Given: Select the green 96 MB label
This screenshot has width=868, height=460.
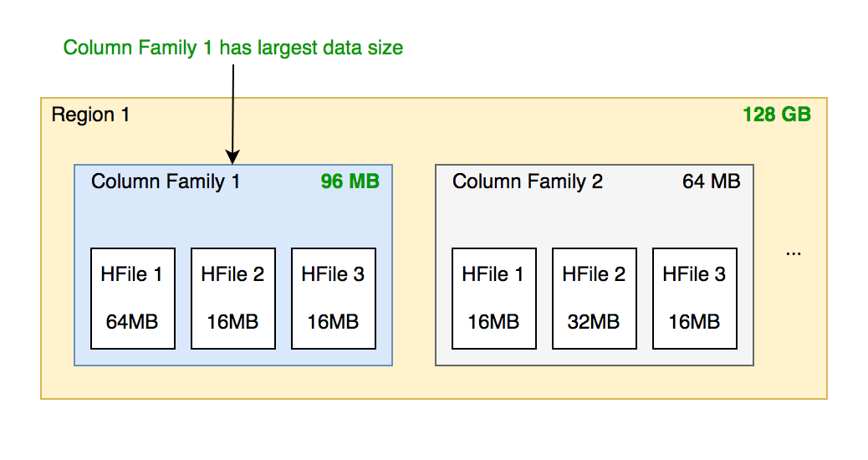Looking at the screenshot, I should [x=350, y=181].
